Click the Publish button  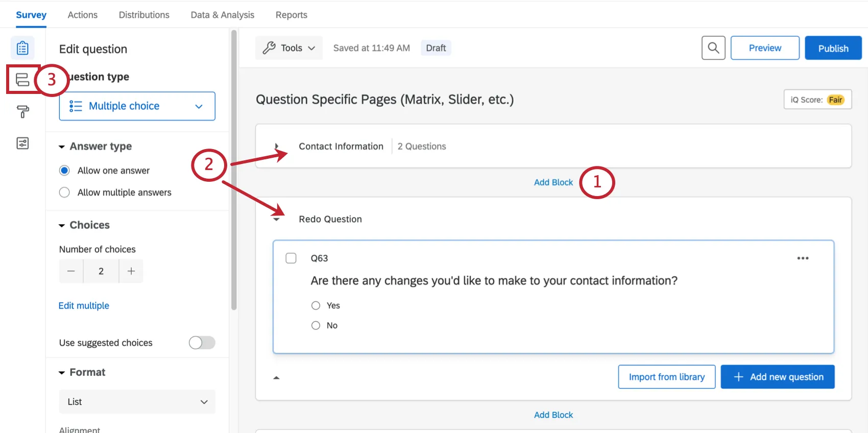[833, 48]
